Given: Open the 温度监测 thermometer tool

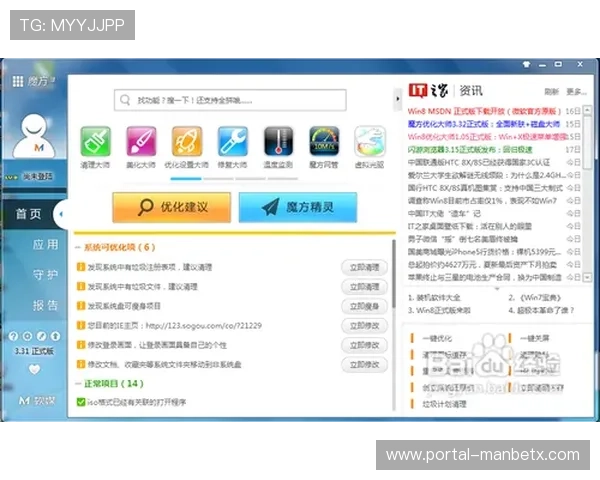Looking at the screenshot, I should point(278,141).
